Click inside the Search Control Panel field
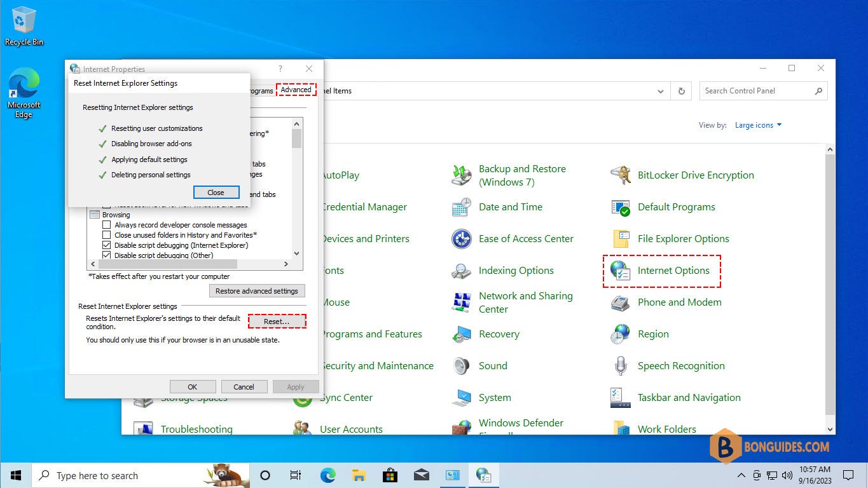868x488 pixels. [757, 91]
